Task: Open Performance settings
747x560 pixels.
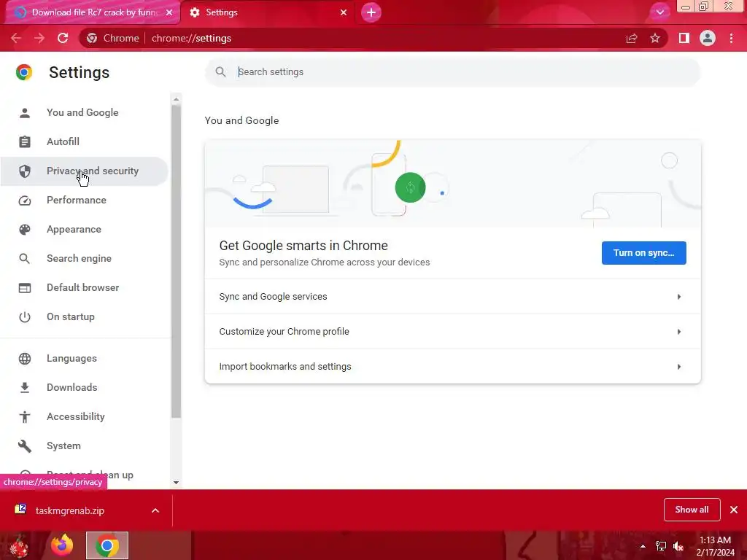Action: [84, 200]
